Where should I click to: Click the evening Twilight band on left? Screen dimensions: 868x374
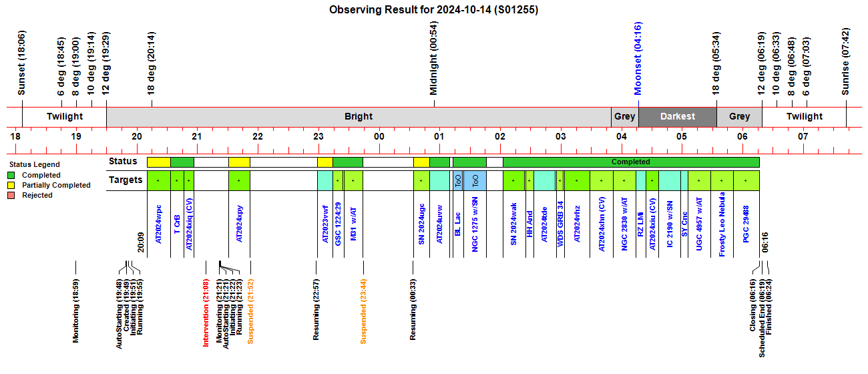click(x=65, y=116)
